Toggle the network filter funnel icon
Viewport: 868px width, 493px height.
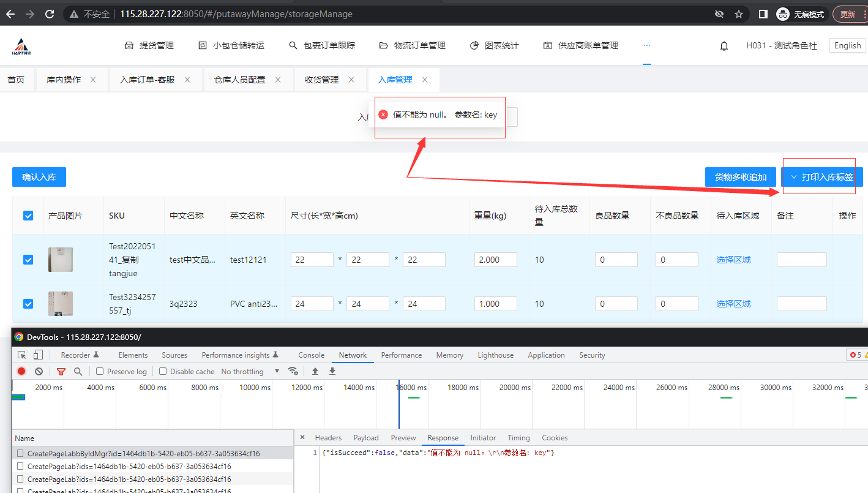(61, 371)
